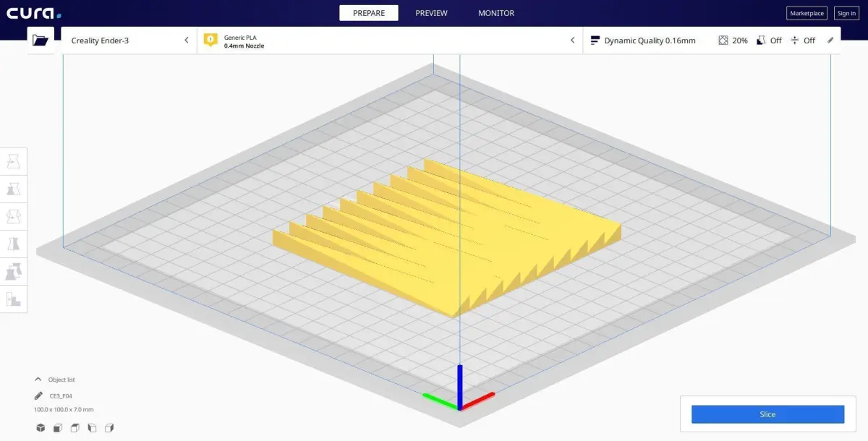This screenshot has height=441, width=868.
Task: Click the infill 20% icon
Action: 723,40
